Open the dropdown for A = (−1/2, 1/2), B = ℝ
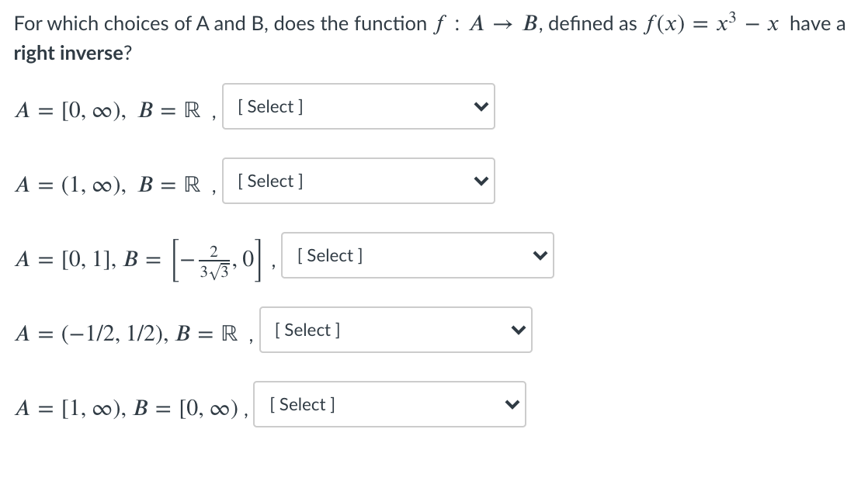This screenshot has width=868, height=481. click(396, 330)
